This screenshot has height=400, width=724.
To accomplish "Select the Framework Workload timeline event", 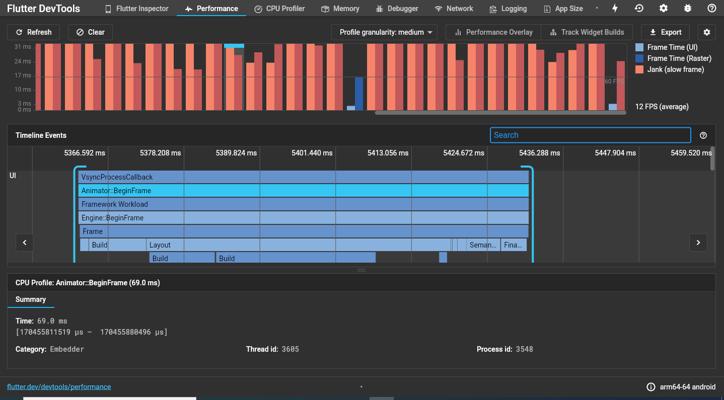I will click(x=303, y=204).
